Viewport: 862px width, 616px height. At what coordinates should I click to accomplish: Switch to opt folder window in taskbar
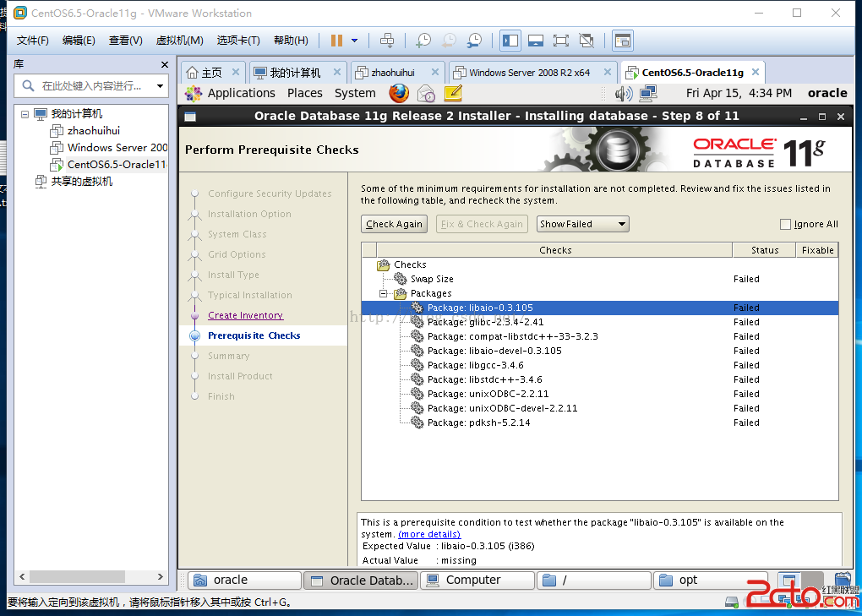point(710,581)
